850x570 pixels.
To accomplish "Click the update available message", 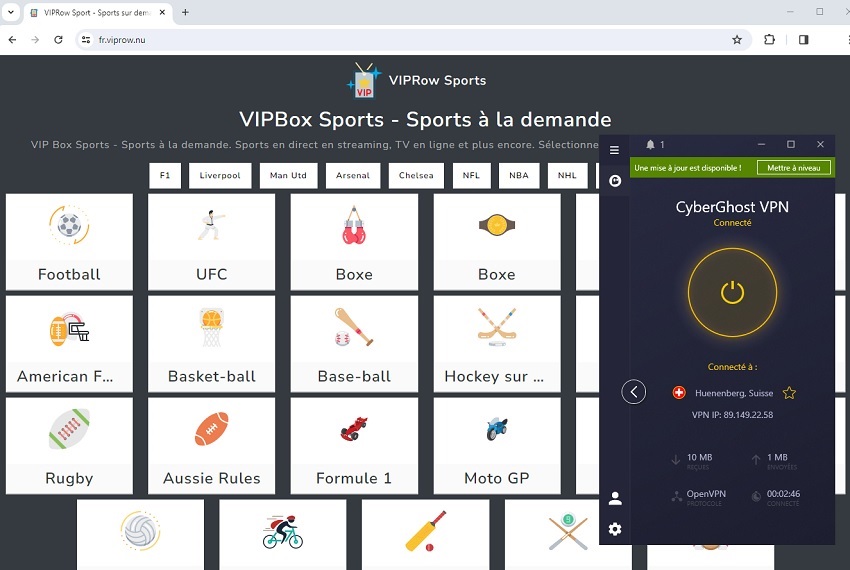I will coord(688,168).
